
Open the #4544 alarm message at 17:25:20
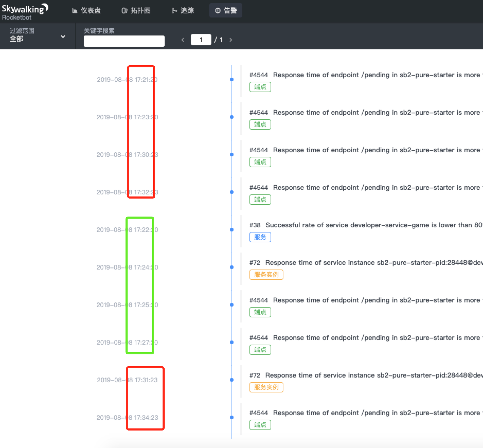[366, 300]
